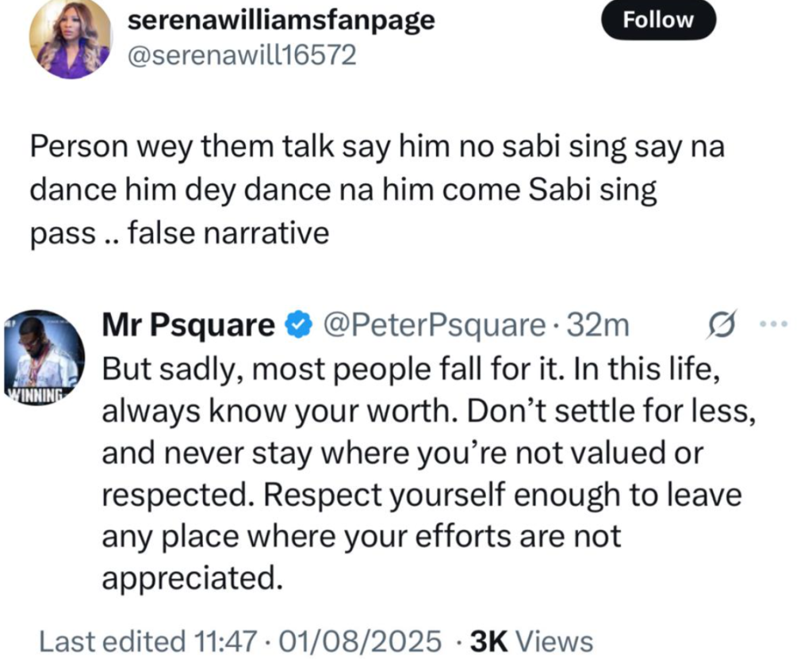Image resolution: width=812 pixels, height=659 pixels.
Task: Click the 11:47 post time
Action: 216,641
